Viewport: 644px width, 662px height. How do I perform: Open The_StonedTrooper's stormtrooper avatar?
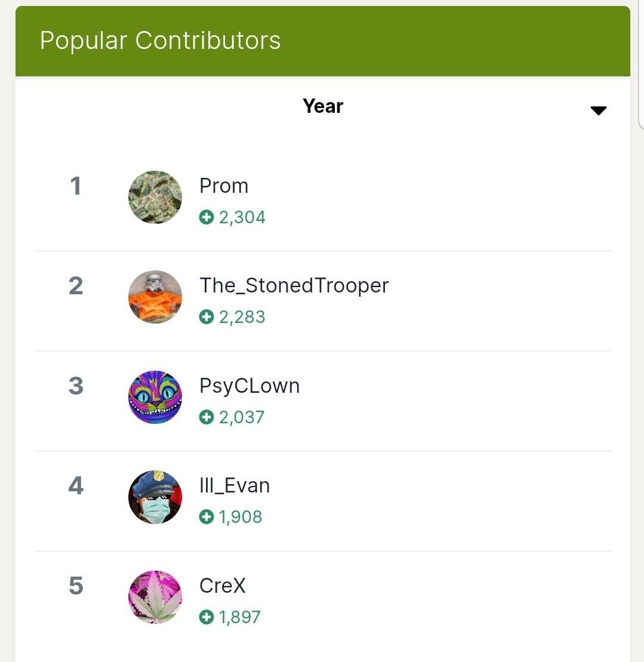tap(155, 297)
